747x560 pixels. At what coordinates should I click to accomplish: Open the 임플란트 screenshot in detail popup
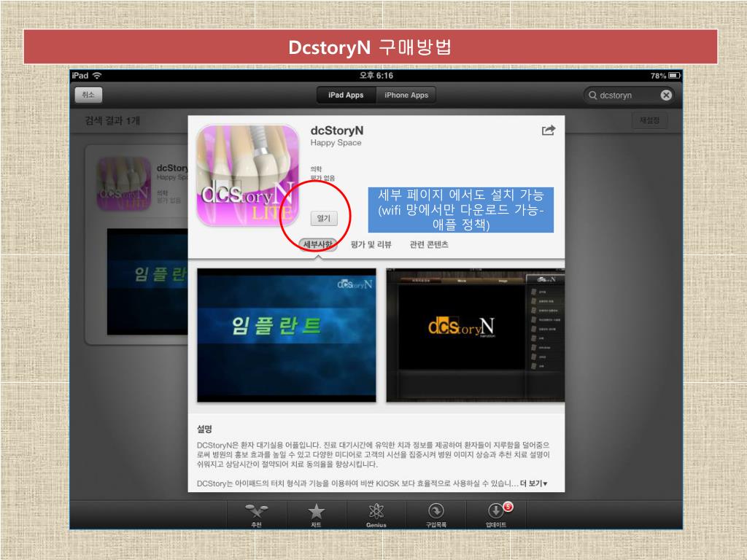286,335
